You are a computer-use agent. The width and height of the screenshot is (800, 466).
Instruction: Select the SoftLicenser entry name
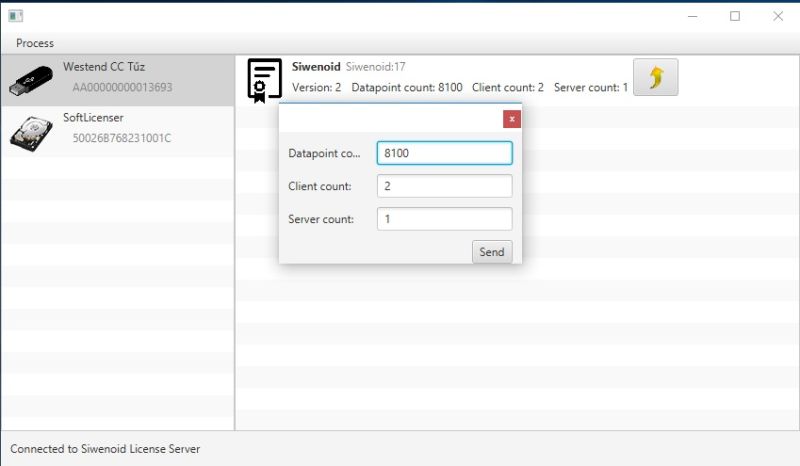93,118
